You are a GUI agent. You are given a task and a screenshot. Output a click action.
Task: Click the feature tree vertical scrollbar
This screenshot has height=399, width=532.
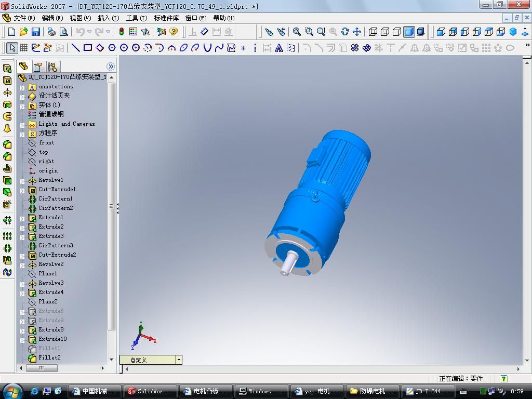tap(111, 208)
